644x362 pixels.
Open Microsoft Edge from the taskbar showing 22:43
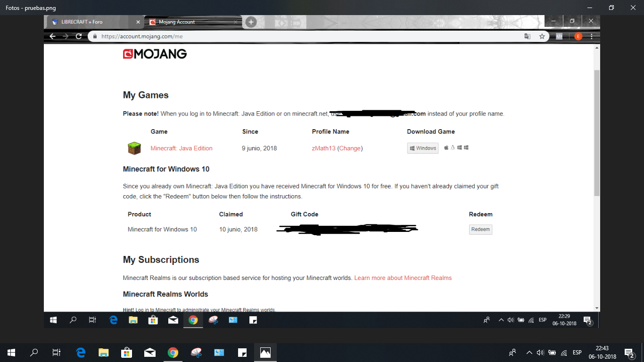pyautogui.click(x=81, y=353)
